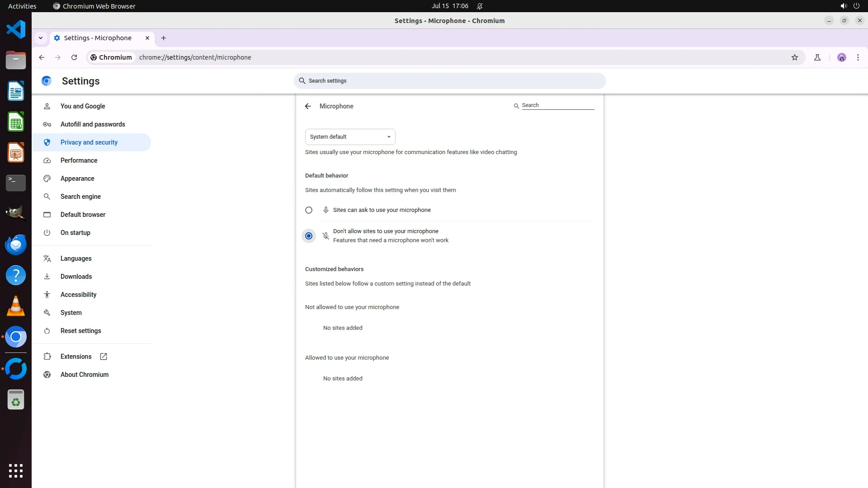Open the profile avatar in the toolbar

pos(841,57)
